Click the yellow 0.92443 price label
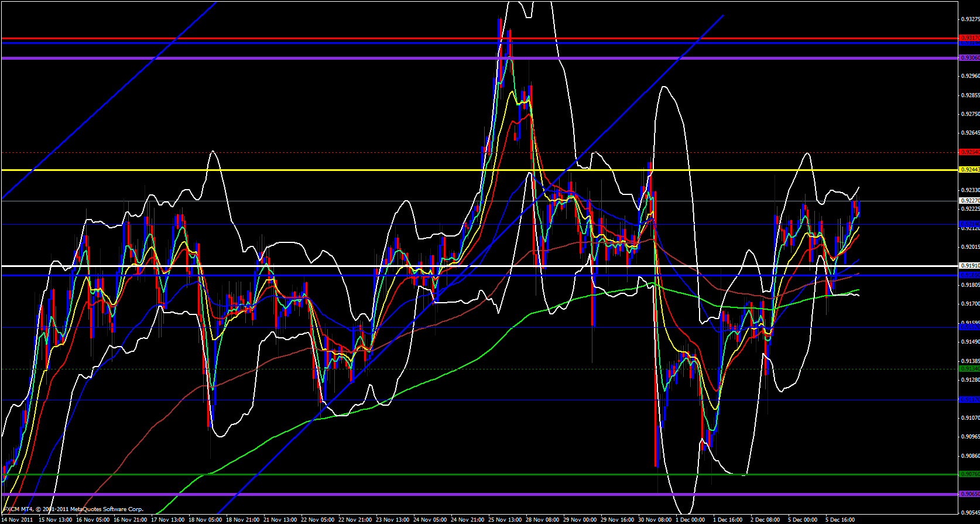Screen dimensions: 980x524 click(969, 170)
